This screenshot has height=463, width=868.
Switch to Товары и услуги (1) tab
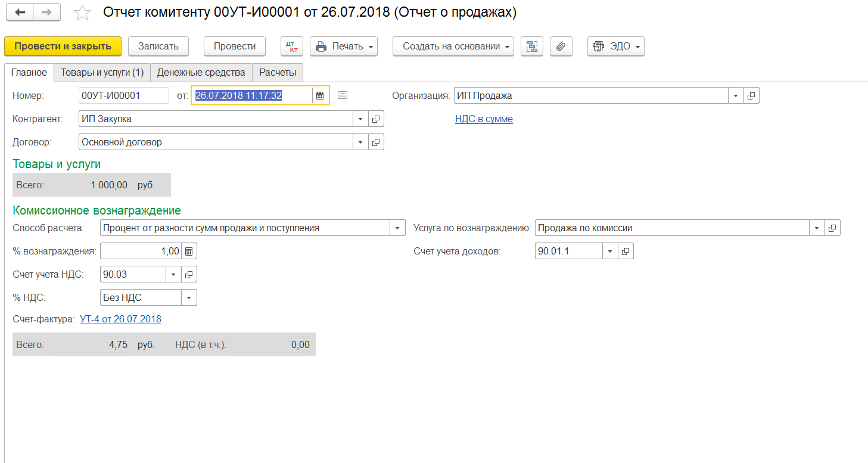[x=102, y=73]
